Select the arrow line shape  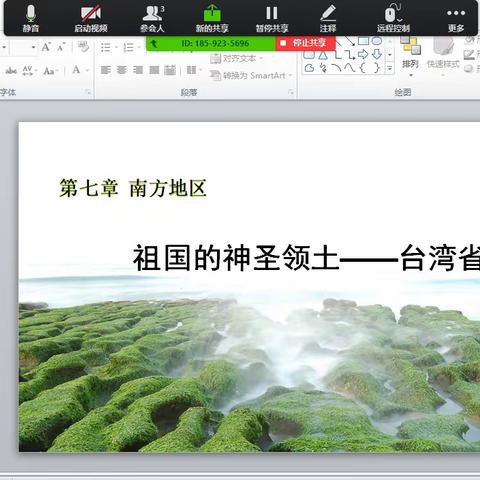pyautogui.click(x=349, y=41)
